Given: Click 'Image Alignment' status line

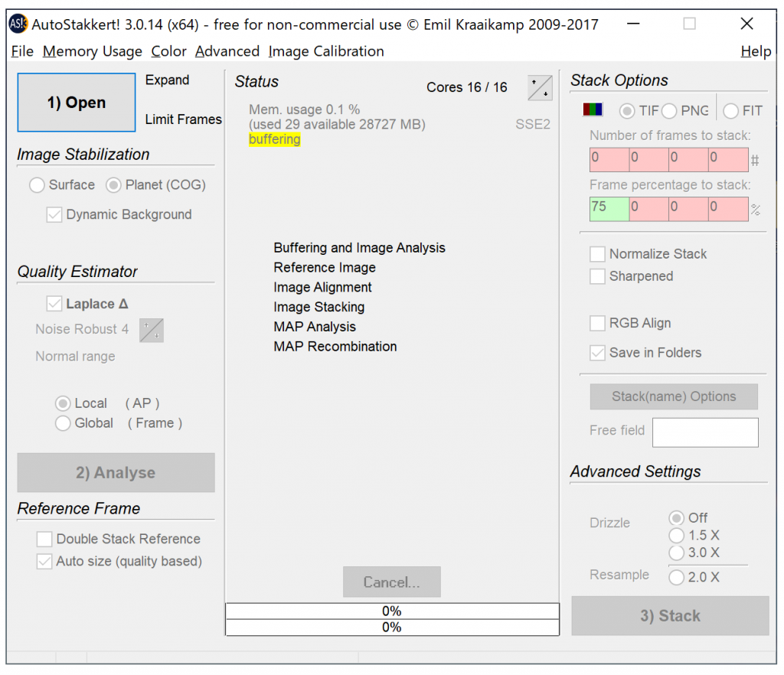Looking at the screenshot, I should [x=322, y=287].
